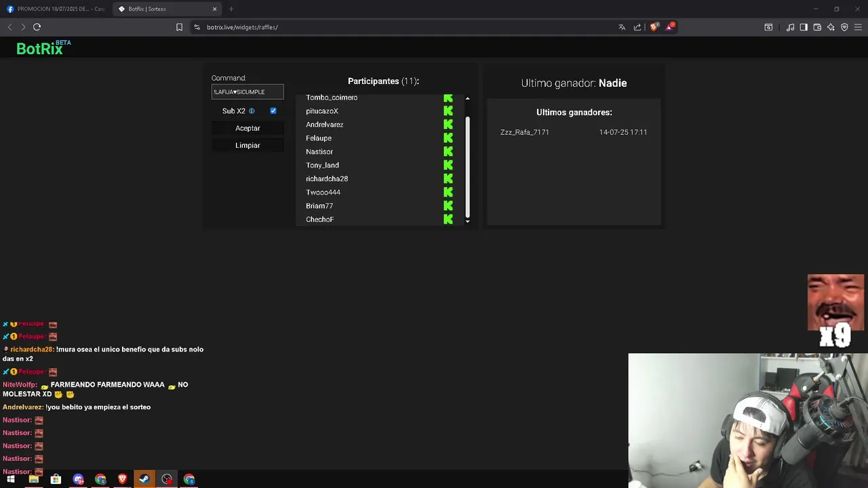Click the Kick icon beside Felaupe
This screenshot has height=488, width=868.
448,138
